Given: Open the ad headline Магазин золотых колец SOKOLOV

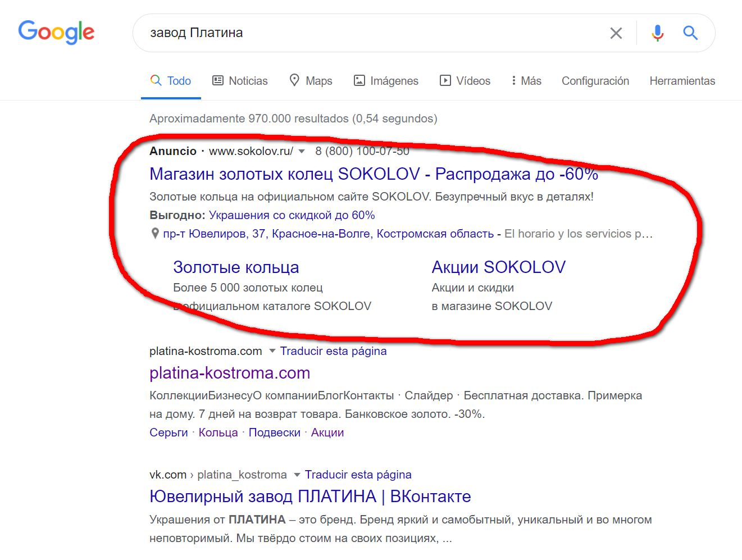Looking at the screenshot, I should (x=374, y=174).
